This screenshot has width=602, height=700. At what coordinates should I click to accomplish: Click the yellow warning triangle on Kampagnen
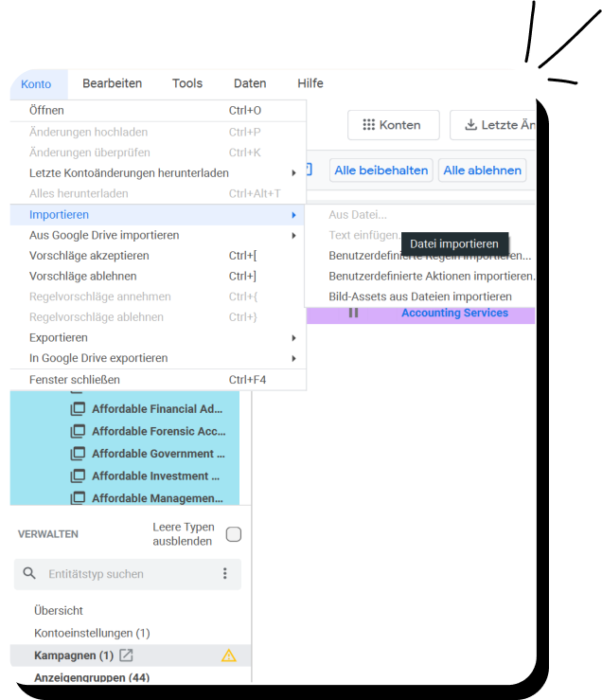[x=228, y=655]
